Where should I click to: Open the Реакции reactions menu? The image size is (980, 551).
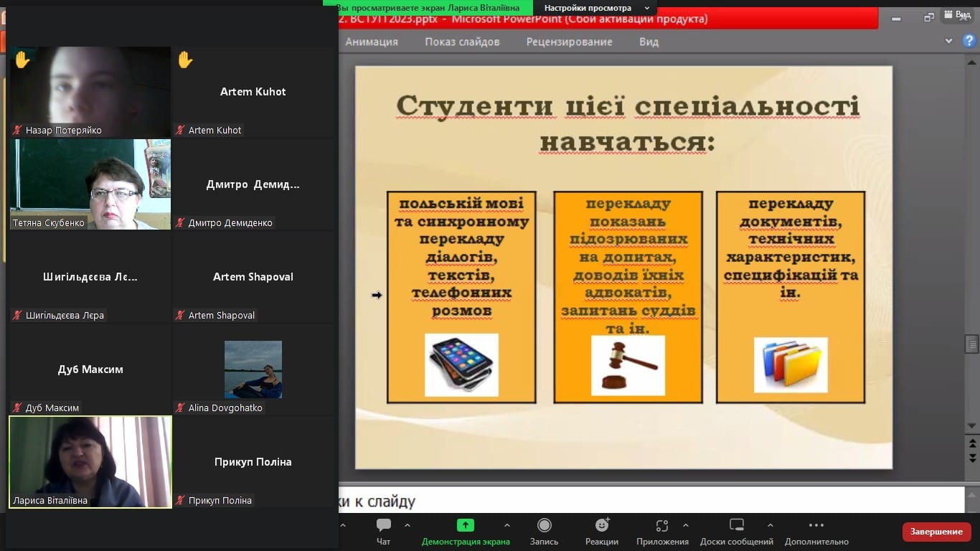[601, 531]
